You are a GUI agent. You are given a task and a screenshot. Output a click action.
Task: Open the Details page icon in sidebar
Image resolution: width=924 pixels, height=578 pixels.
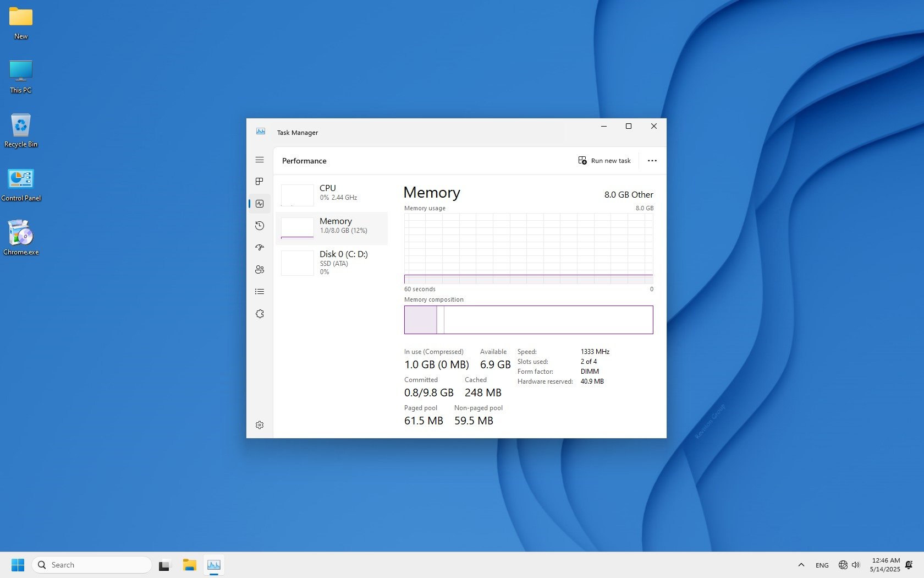point(260,292)
